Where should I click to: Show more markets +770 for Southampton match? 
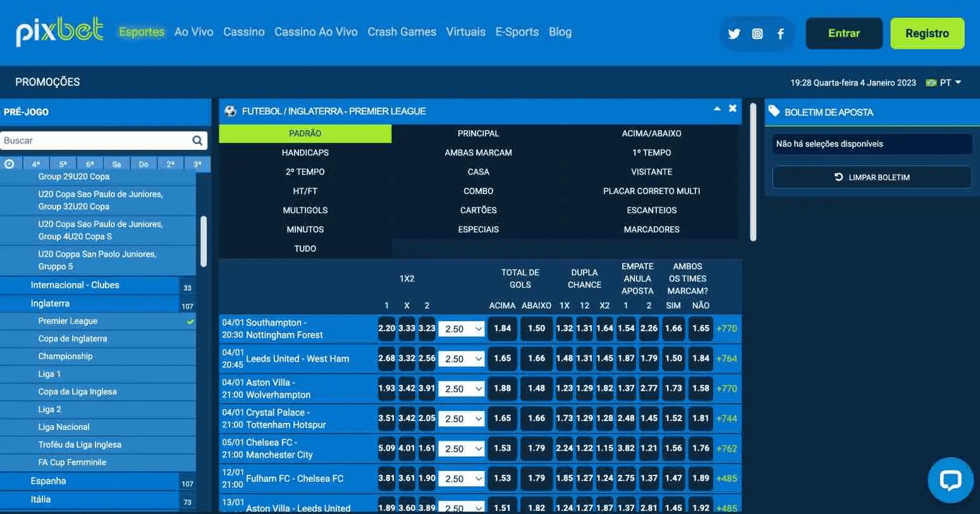coord(727,329)
